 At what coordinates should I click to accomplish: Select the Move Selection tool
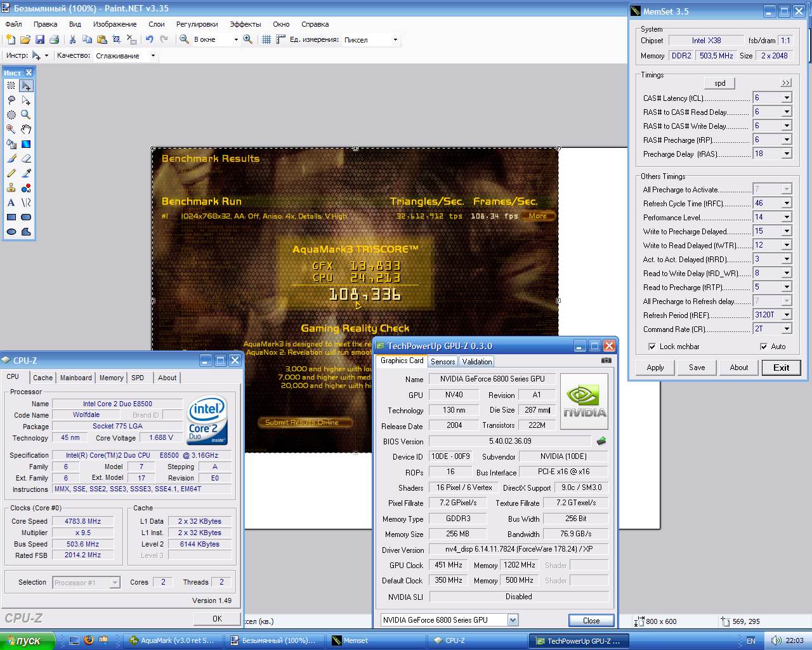(x=26, y=100)
